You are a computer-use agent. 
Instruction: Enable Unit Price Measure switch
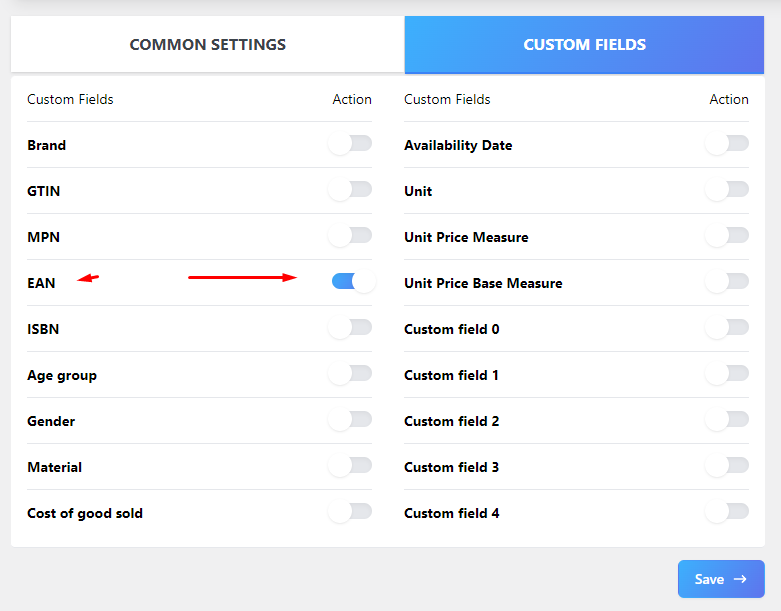[x=728, y=236]
